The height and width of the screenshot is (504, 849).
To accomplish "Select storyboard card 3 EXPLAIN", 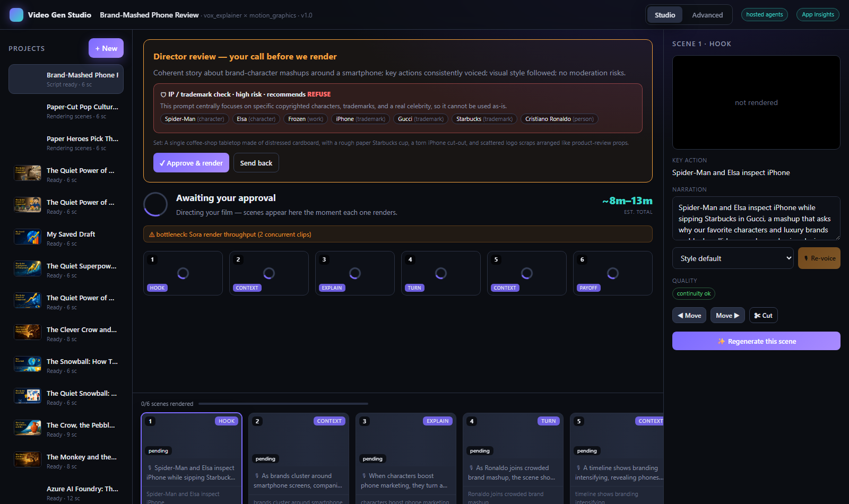I will 406,459.
